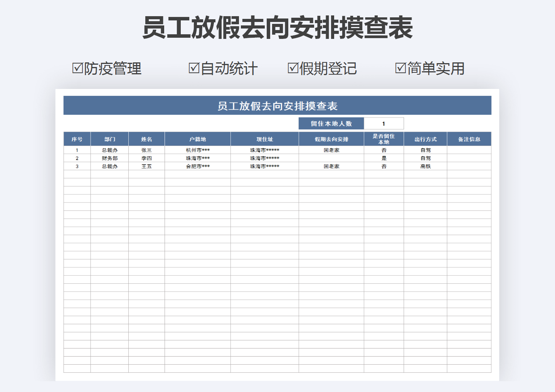
Task: Toggle the 简单实用 checkbox
Action: [400, 68]
